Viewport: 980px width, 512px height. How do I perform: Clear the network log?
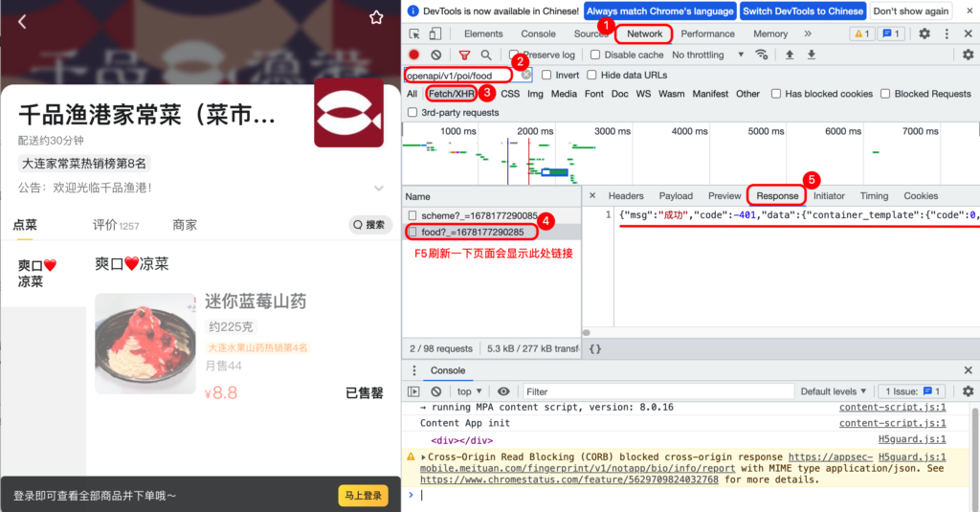click(x=436, y=56)
